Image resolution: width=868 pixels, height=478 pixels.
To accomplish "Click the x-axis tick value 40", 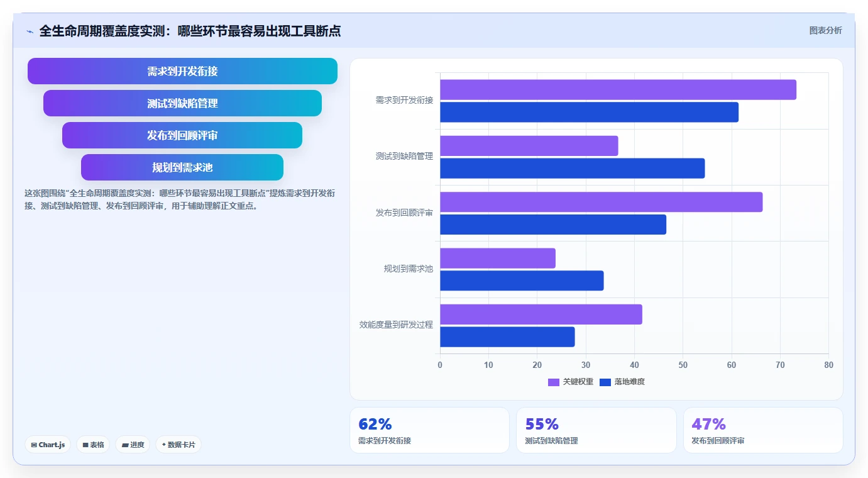I will pyautogui.click(x=634, y=365).
